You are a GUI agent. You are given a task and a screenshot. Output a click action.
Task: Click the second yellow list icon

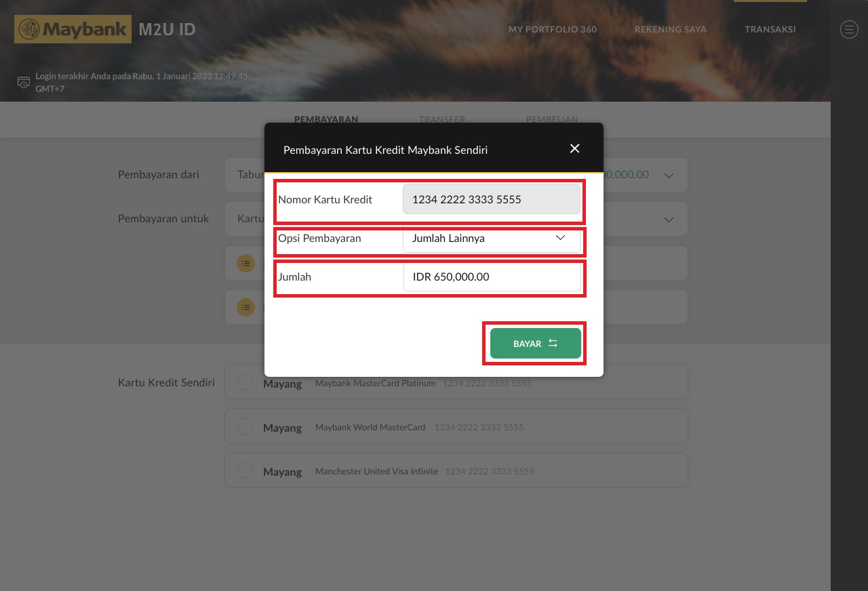[245, 307]
